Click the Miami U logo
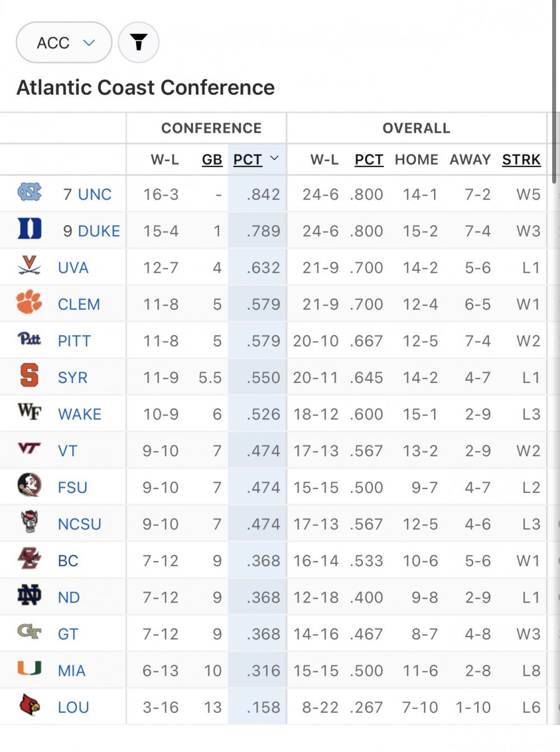Viewport: 560px width, 752px height. coord(29,668)
